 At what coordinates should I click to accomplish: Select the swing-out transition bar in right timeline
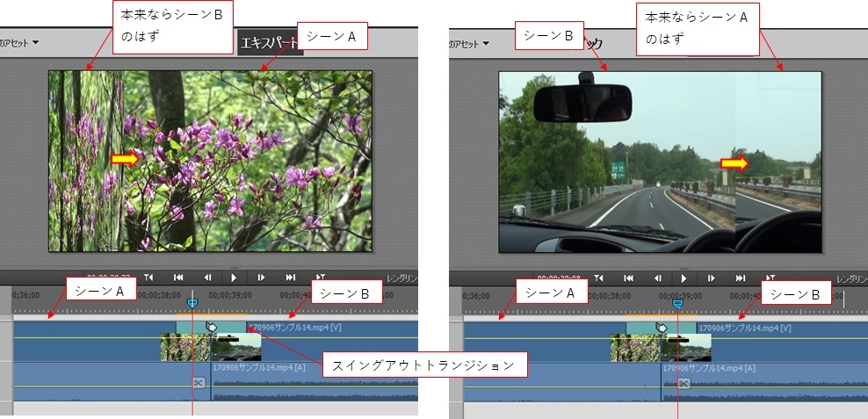[x=661, y=328]
